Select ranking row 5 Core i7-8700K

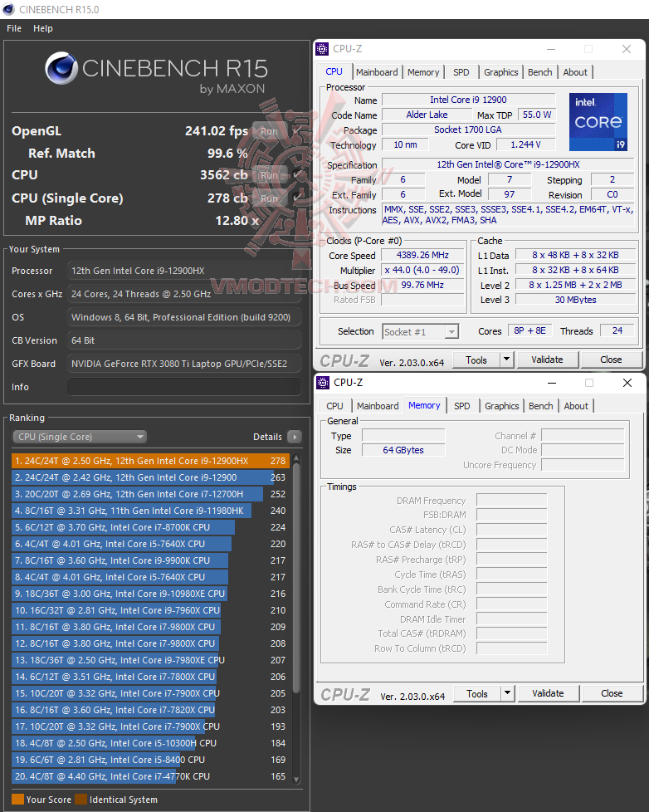[150, 527]
